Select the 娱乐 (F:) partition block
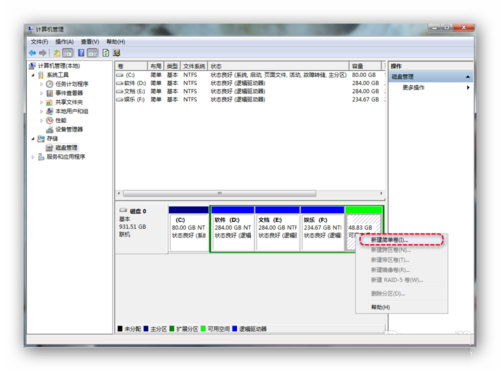 pyautogui.click(x=322, y=229)
